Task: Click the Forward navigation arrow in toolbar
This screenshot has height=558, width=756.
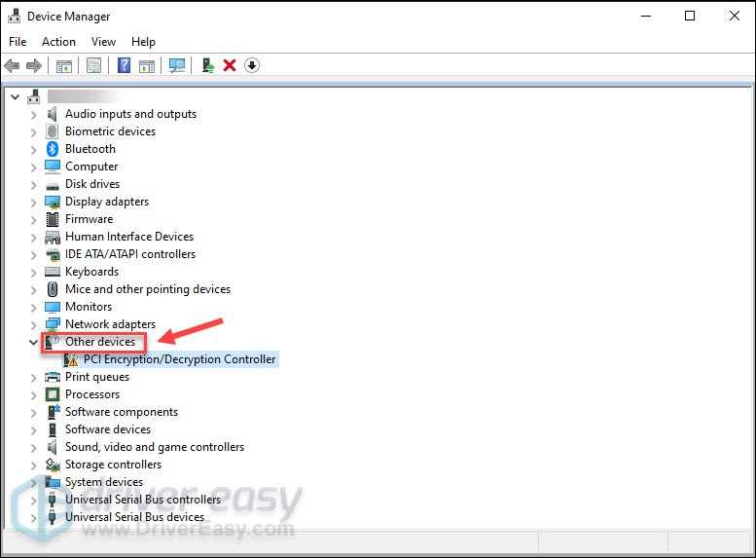Action: [34, 65]
